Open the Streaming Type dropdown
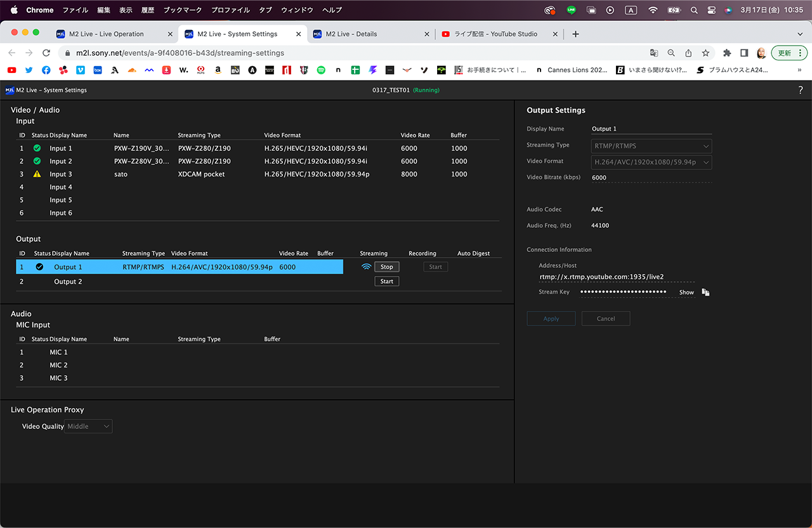The width and height of the screenshot is (812, 528). pos(652,146)
